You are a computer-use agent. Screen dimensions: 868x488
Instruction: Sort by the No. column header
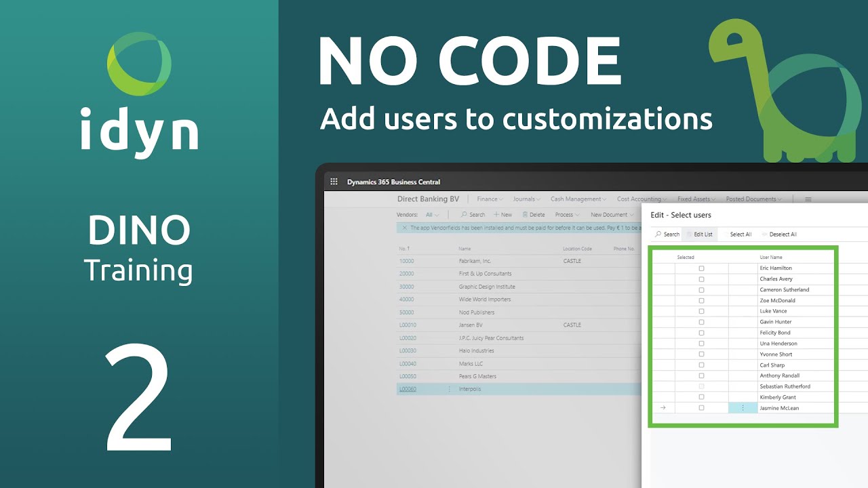pos(403,249)
